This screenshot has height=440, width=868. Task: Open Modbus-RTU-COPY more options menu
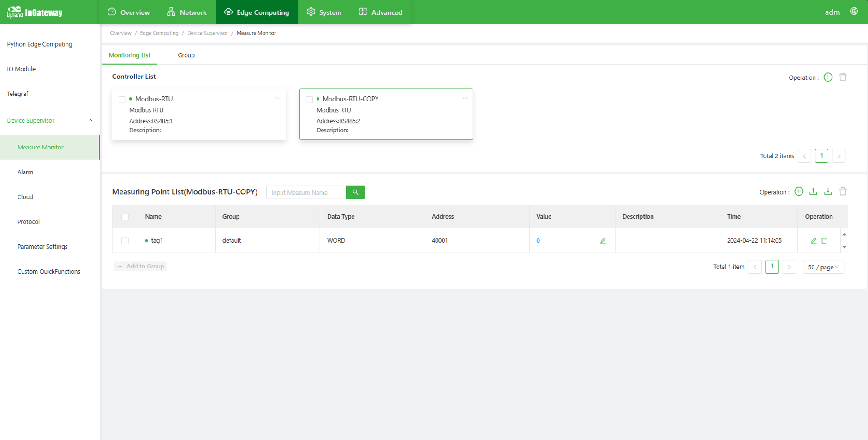[465, 98]
